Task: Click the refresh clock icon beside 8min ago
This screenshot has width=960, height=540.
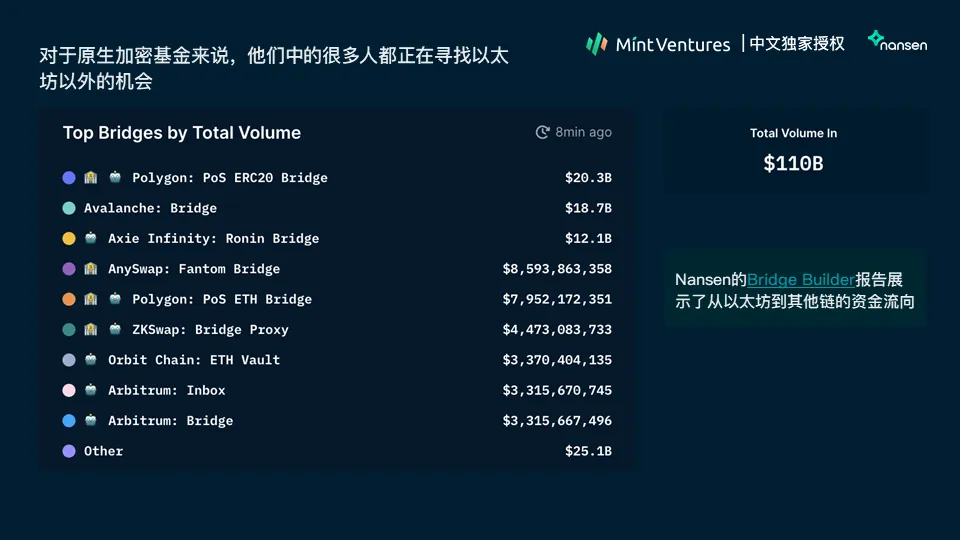Action: 543,132
